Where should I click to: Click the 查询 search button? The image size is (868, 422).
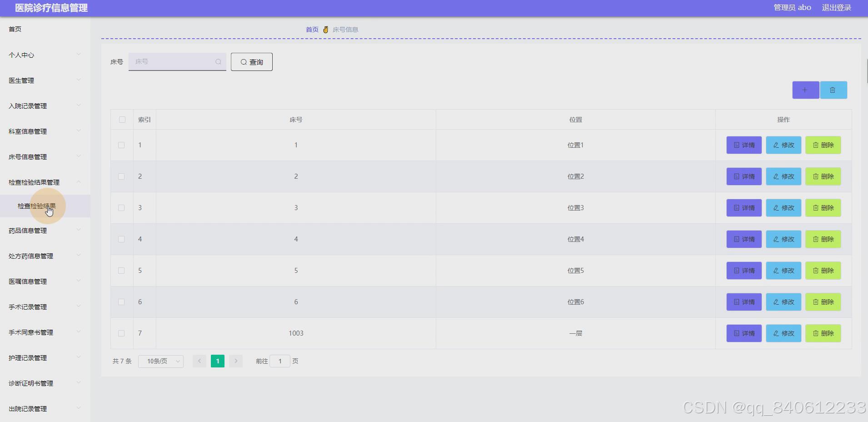coord(252,62)
